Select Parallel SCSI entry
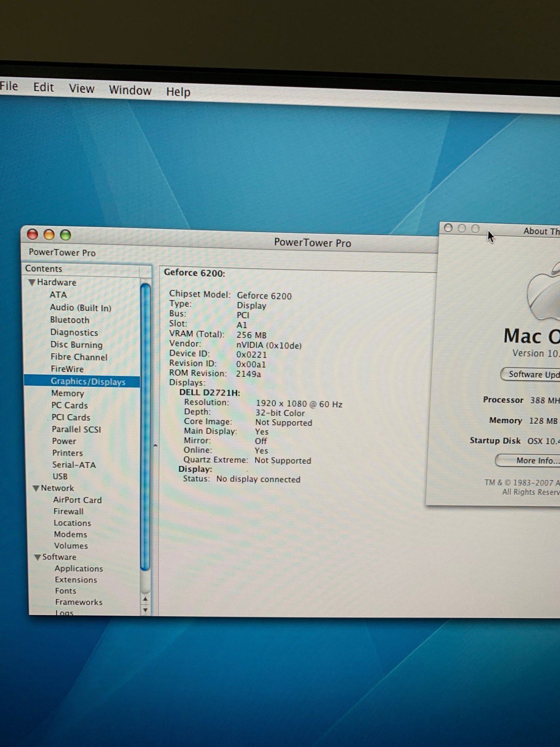Screen dimensions: 560x747 [x=77, y=430]
